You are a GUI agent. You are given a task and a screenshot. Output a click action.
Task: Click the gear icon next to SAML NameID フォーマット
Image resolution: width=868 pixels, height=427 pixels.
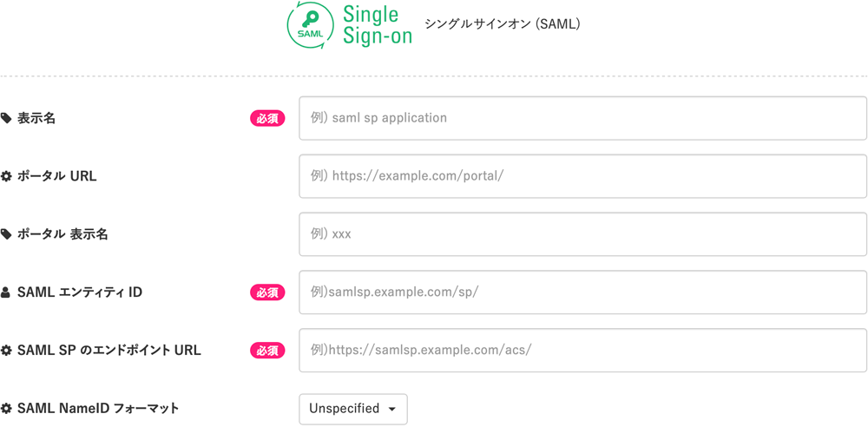6,409
